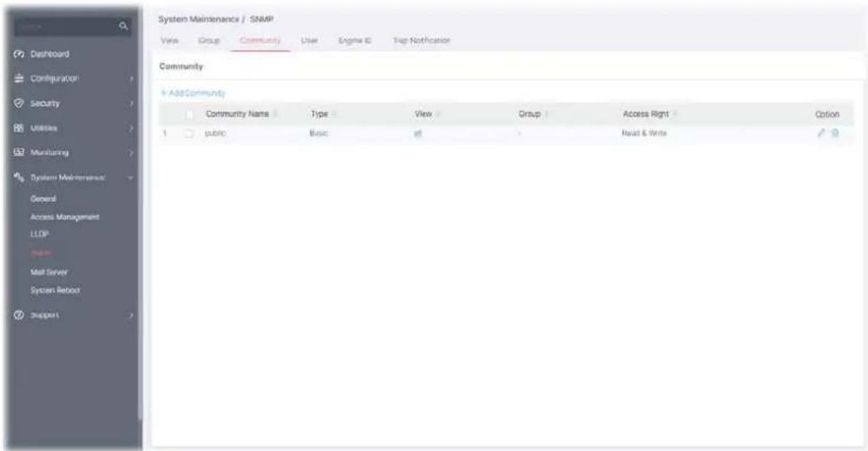
Task: Open System Reboot in the sidebar
Action: [x=55, y=290]
